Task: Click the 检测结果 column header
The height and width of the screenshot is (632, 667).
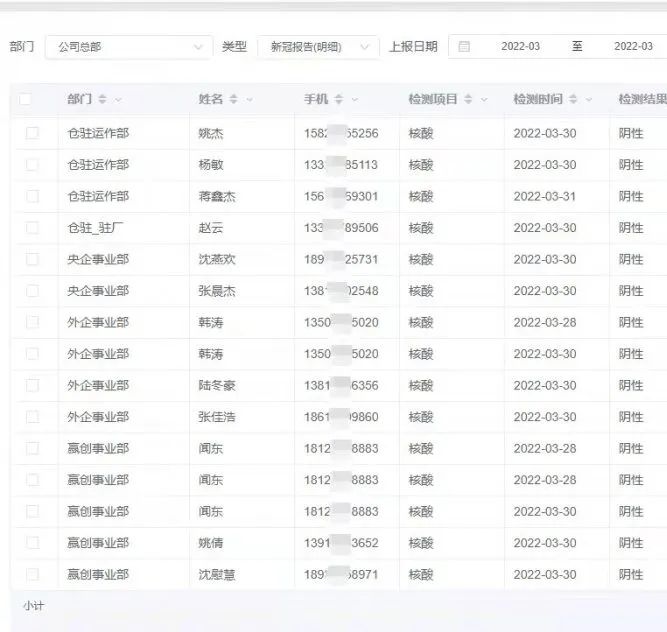Action: click(x=640, y=100)
